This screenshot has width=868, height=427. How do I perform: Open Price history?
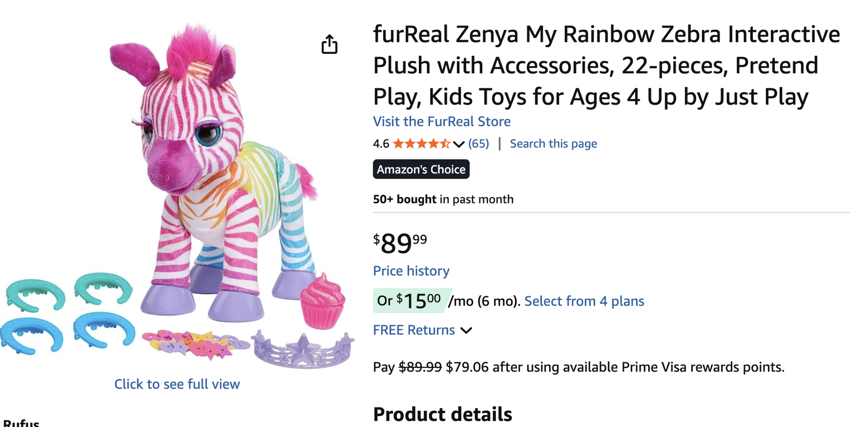point(411,271)
